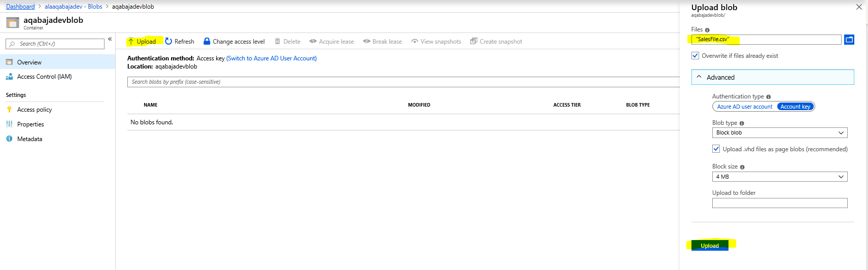Viewport: 868px width, 270px height.
Task: Select Azure AD user account authentication
Action: tap(744, 107)
